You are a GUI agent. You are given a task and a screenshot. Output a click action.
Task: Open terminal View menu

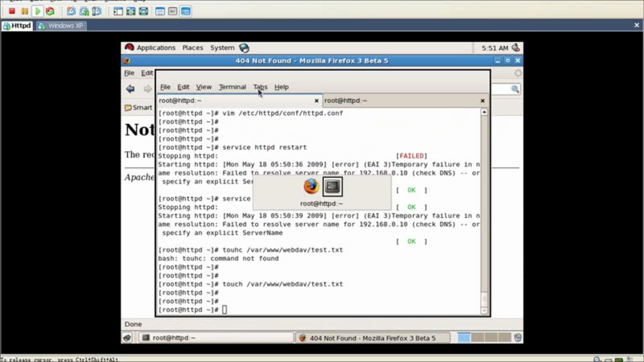tap(204, 87)
